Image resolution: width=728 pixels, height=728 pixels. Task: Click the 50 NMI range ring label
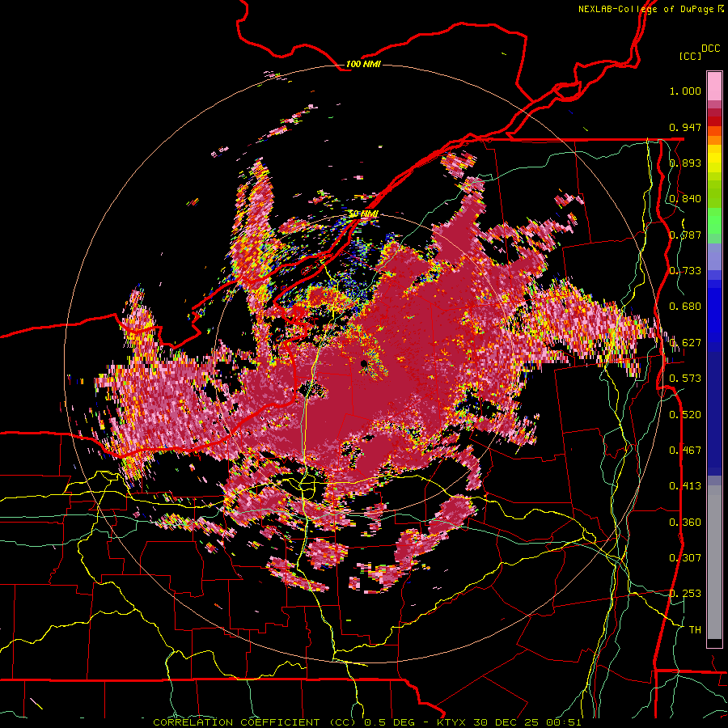363,214
